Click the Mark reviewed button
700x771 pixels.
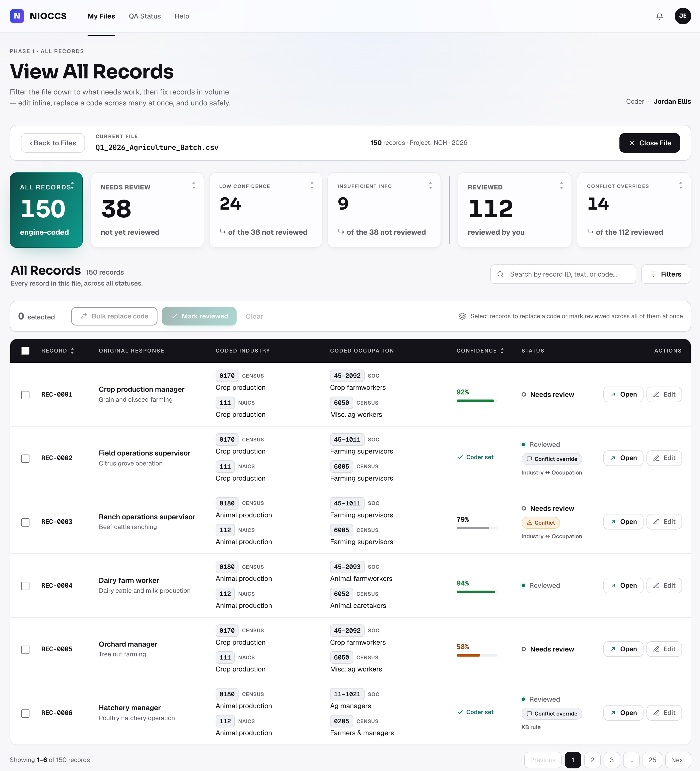point(199,316)
